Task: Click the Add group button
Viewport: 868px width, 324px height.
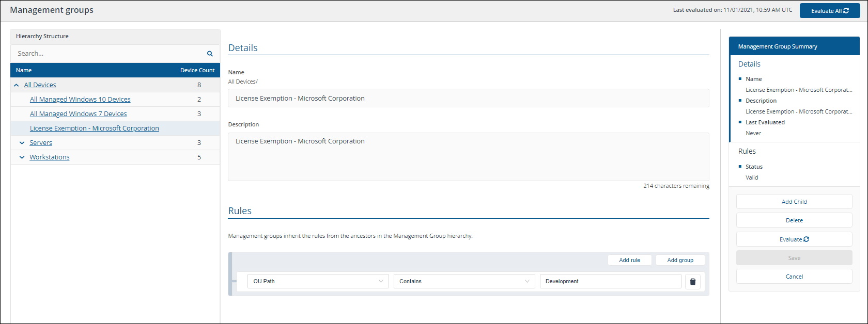Action: pos(680,261)
